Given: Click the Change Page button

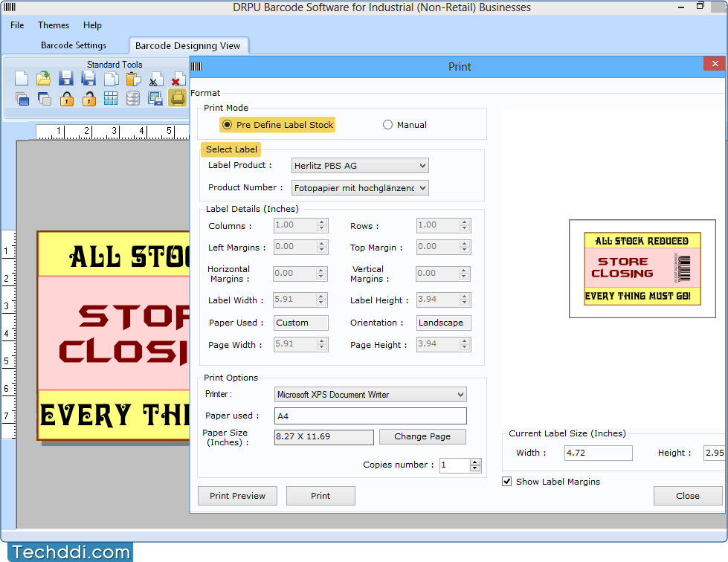Looking at the screenshot, I should tap(422, 436).
